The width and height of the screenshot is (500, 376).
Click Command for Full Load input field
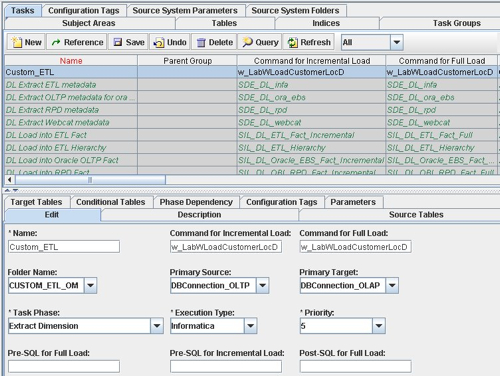355,247
